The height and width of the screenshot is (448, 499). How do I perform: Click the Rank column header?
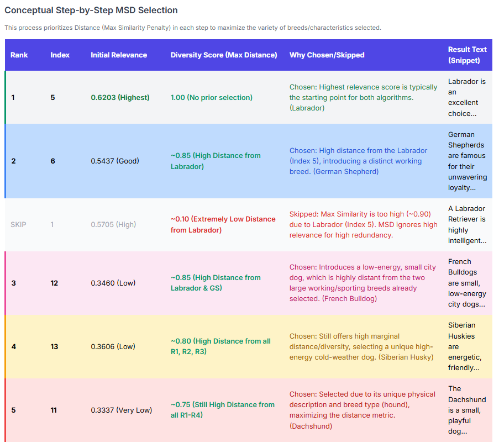(x=19, y=55)
